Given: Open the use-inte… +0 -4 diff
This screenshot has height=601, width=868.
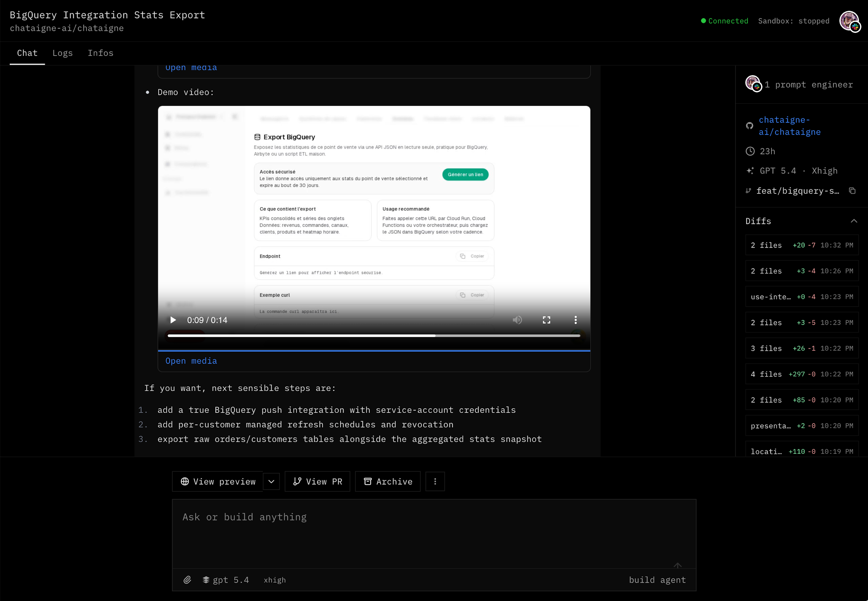Looking at the screenshot, I should click(802, 297).
